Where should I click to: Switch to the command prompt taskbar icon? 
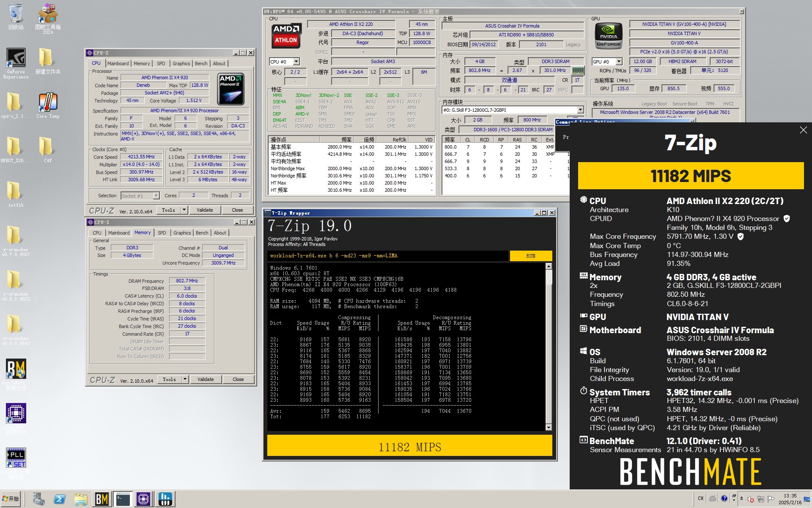click(x=123, y=500)
